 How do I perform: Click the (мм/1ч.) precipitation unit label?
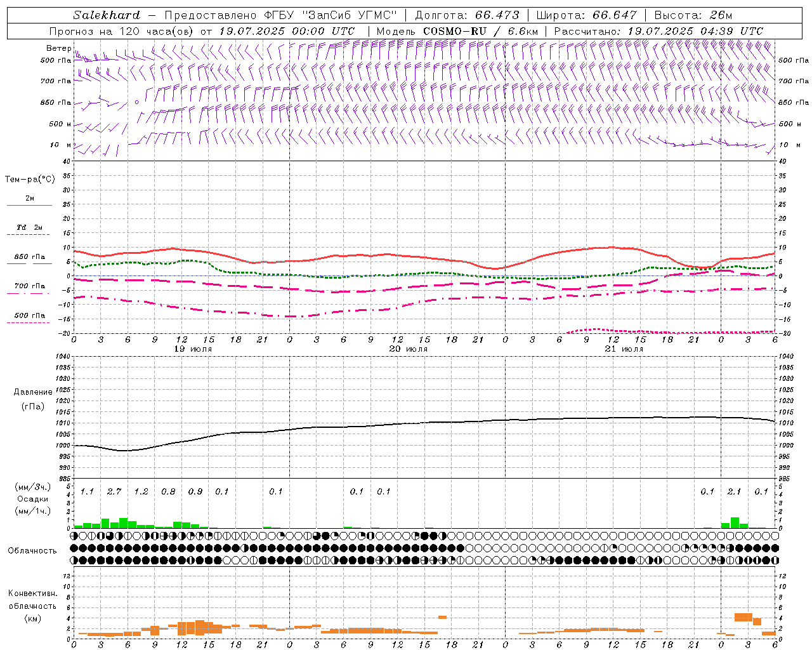pos(33,511)
